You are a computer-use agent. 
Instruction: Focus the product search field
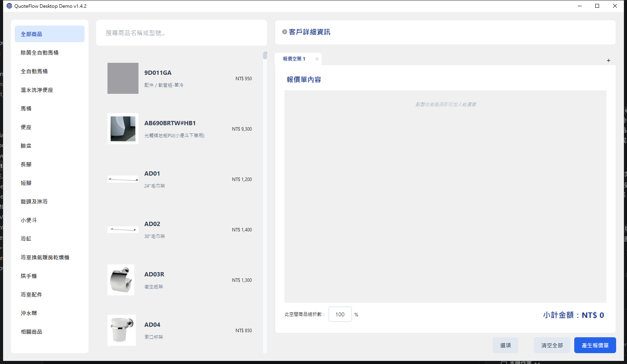pyautogui.click(x=181, y=33)
